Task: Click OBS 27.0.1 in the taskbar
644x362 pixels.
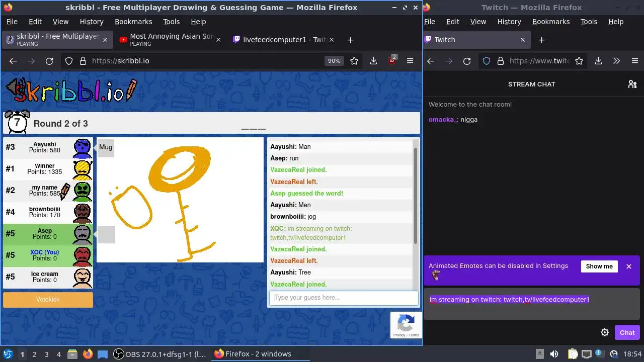Action: 160,354
